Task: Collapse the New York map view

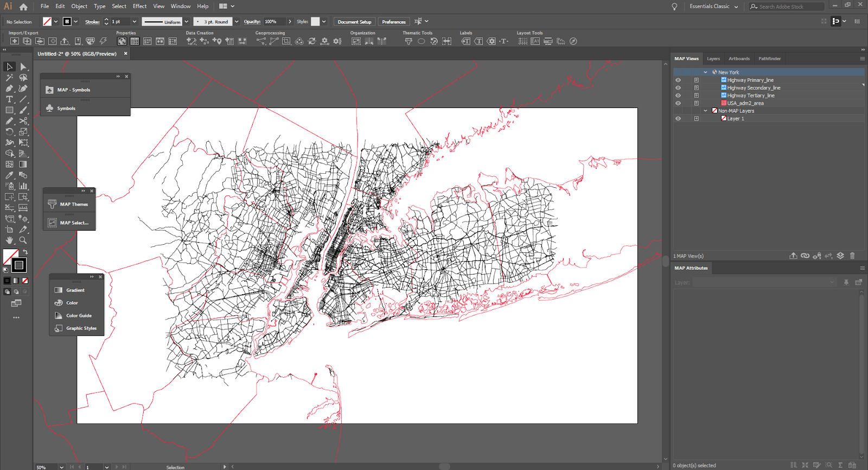Action: pyautogui.click(x=706, y=72)
